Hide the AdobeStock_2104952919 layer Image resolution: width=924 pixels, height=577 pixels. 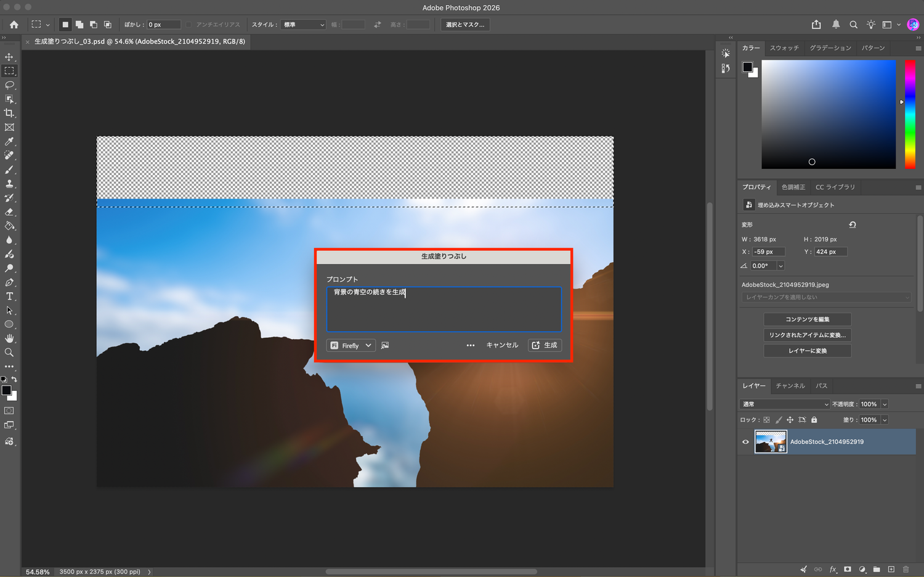[745, 442]
